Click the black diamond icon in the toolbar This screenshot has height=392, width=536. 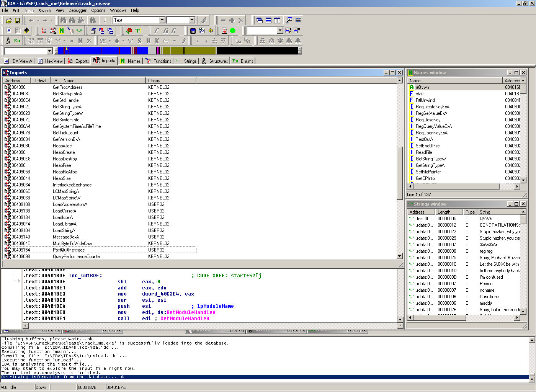26,31
